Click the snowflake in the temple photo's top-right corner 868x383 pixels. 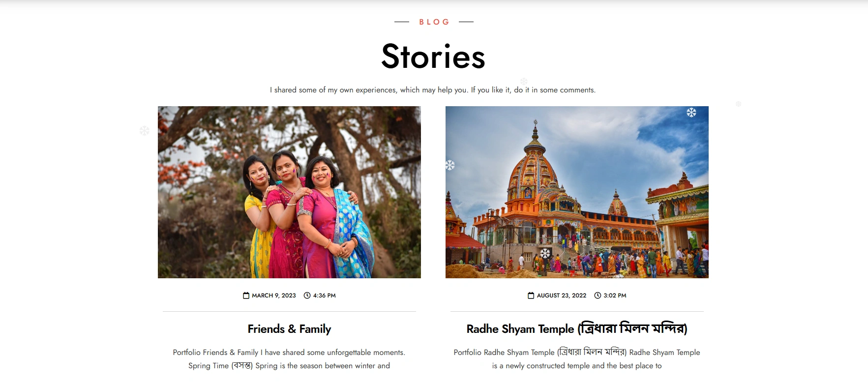coord(691,113)
